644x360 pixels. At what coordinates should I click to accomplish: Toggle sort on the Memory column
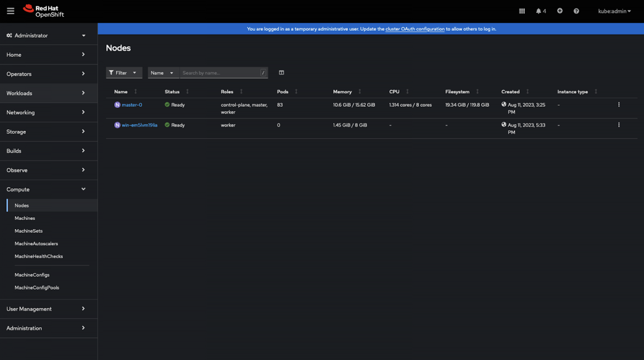(358, 91)
